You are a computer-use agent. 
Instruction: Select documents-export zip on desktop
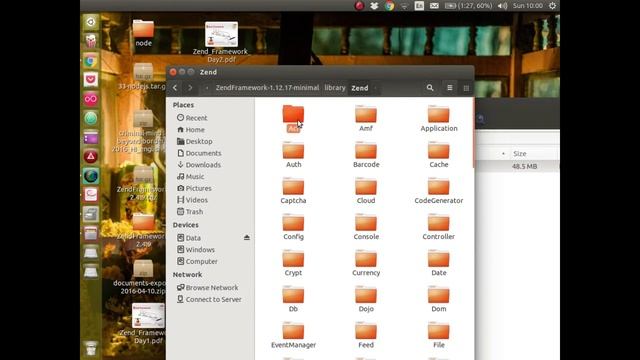[142, 277]
